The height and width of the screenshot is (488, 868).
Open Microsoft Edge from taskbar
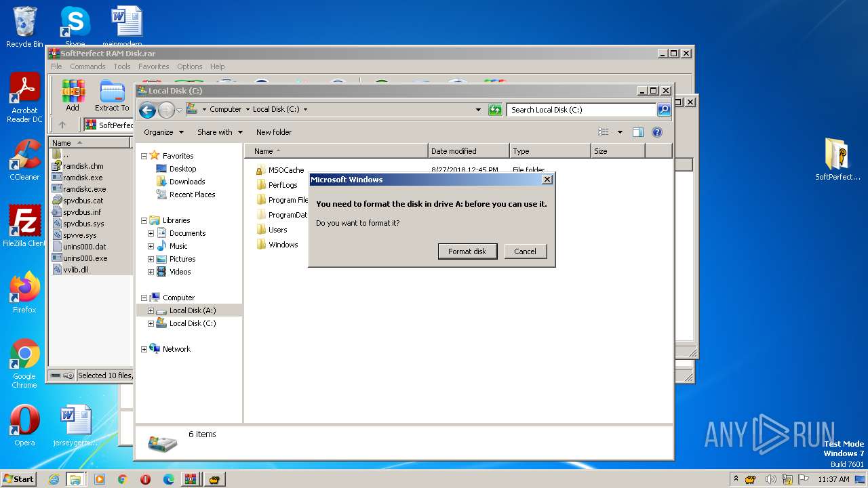pyautogui.click(x=169, y=479)
